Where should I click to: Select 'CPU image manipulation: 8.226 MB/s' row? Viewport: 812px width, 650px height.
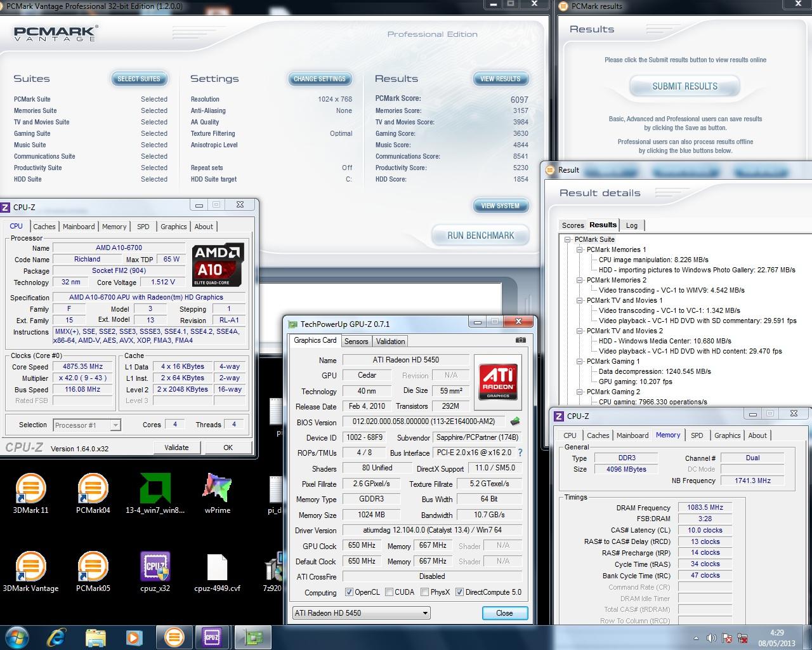coord(653,260)
